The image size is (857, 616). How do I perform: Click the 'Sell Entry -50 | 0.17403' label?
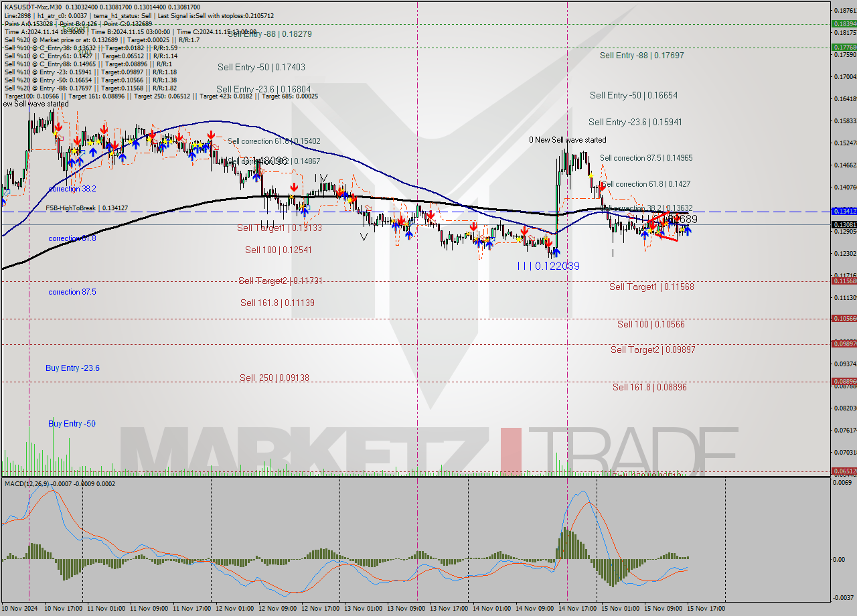(261, 67)
